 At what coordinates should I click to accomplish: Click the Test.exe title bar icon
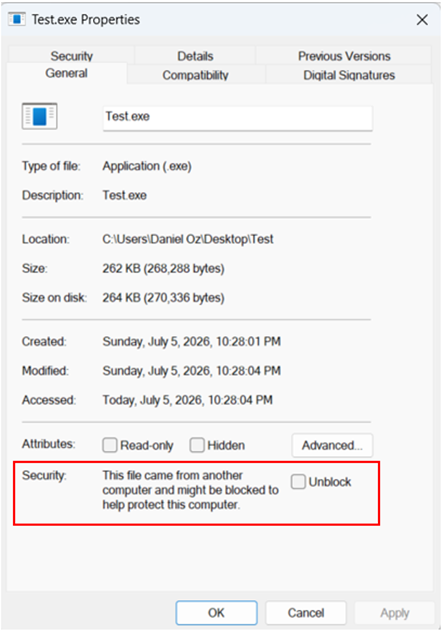click(x=17, y=19)
